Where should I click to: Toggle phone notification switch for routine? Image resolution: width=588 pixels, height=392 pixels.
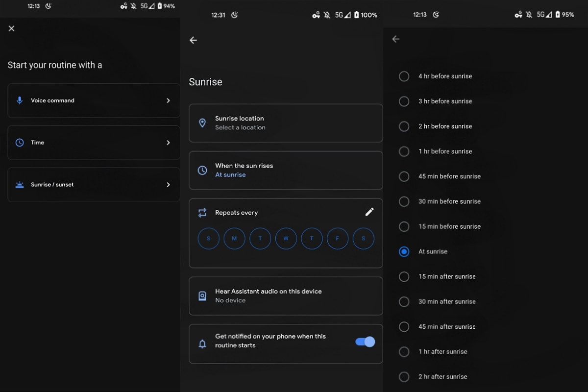click(366, 342)
